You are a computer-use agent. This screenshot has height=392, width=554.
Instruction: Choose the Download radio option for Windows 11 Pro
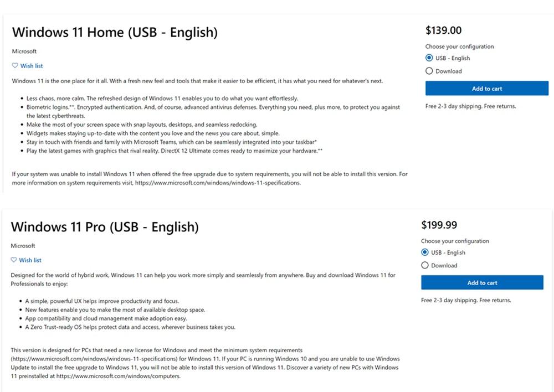[425, 265]
